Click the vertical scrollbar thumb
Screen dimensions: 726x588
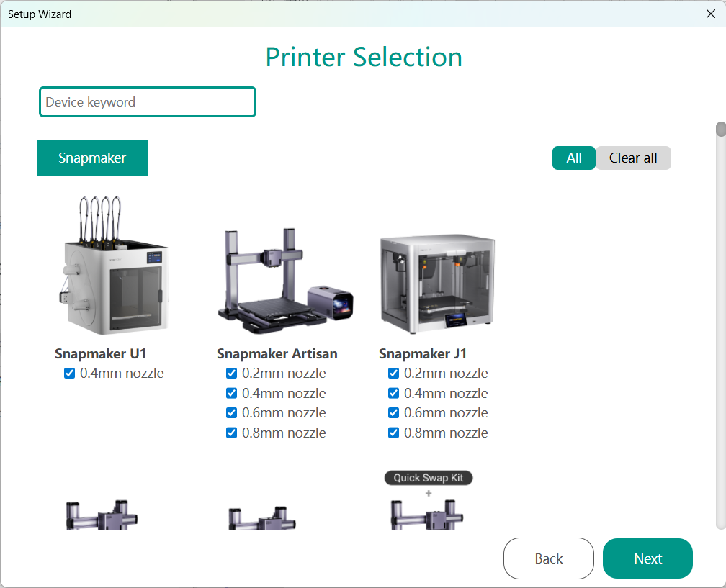(x=720, y=130)
